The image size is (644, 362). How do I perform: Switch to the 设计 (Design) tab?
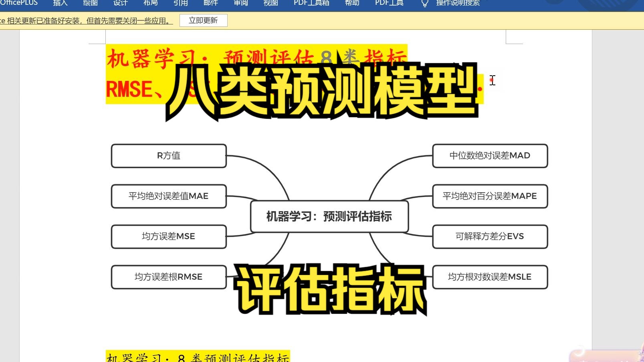pos(120,3)
